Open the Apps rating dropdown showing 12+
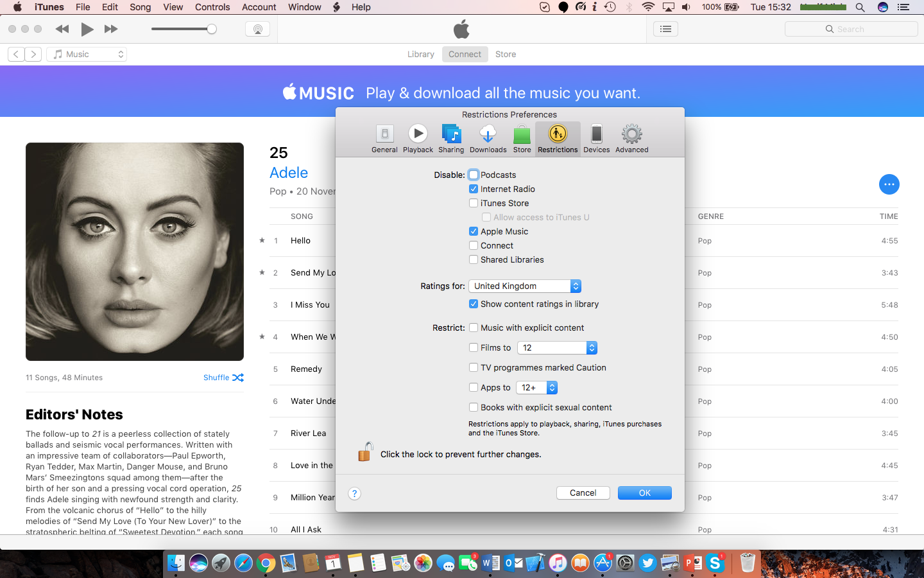This screenshot has height=578, width=924. (x=536, y=387)
